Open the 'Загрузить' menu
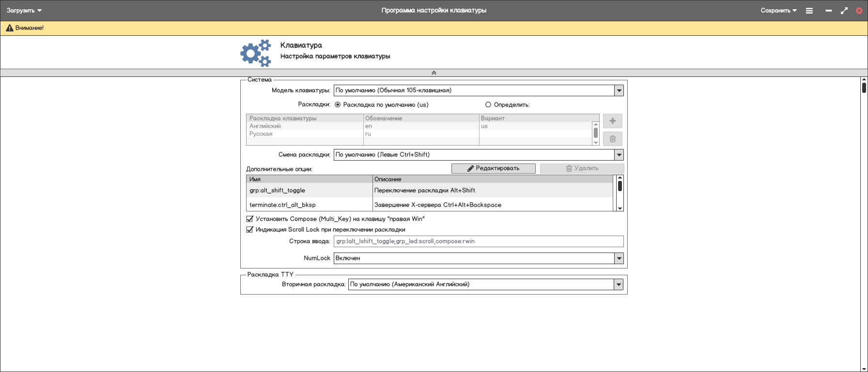This screenshot has height=372, width=868. [x=24, y=11]
